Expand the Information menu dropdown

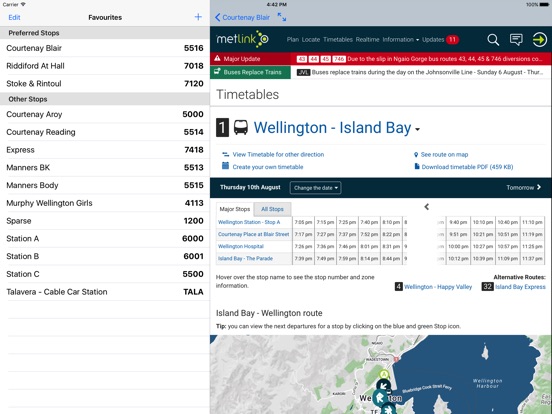pyautogui.click(x=401, y=39)
